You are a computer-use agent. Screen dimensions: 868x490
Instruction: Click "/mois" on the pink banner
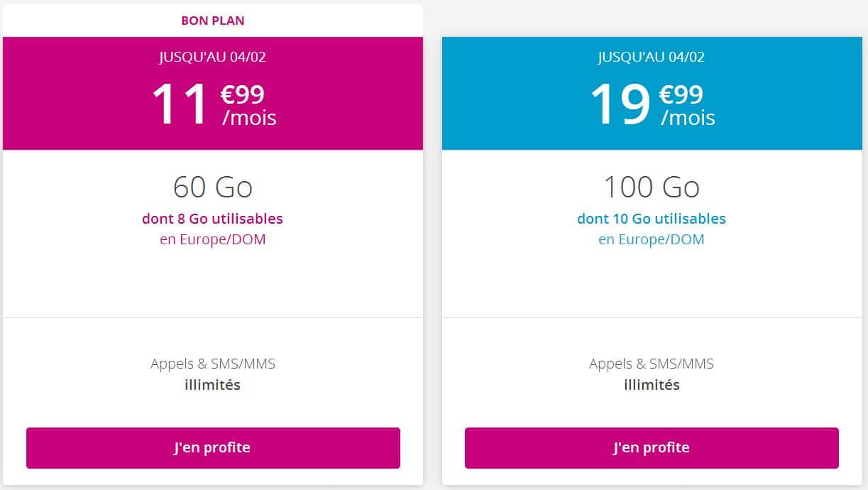pyautogui.click(x=249, y=117)
